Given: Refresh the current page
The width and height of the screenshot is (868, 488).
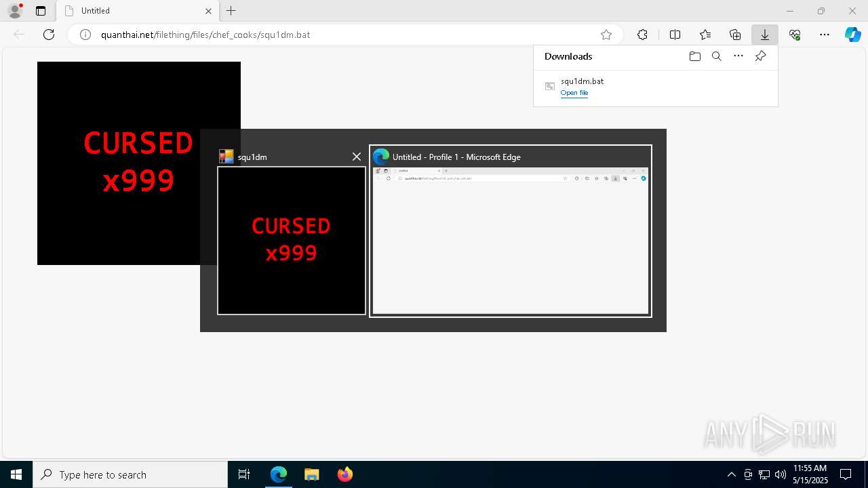Looking at the screenshot, I should tap(49, 35).
